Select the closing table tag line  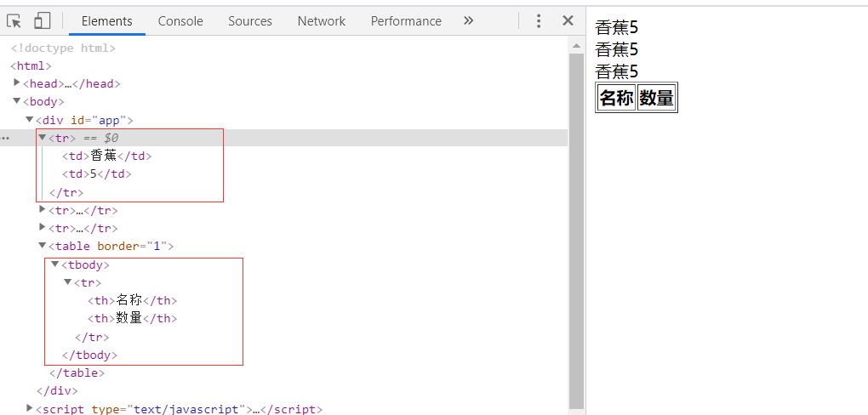click(x=77, y=373)
